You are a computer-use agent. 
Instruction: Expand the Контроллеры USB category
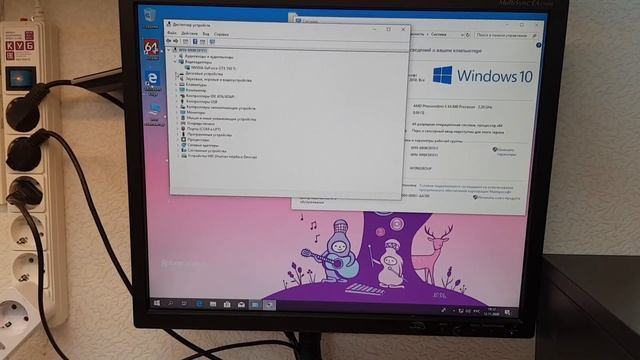tap(177, 101)
